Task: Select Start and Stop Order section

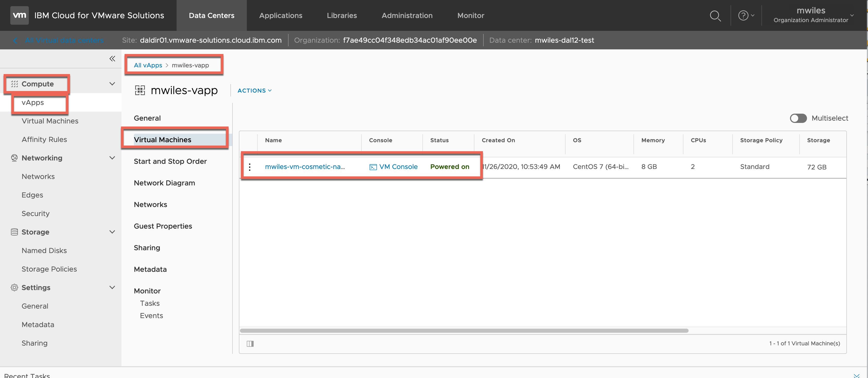Action: click(170, 161)
